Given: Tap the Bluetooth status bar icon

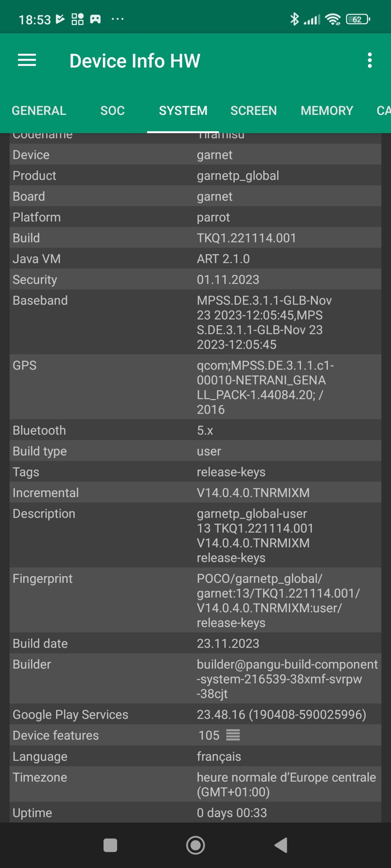Looking at the screenshot, I should click(x=294, y=19).
